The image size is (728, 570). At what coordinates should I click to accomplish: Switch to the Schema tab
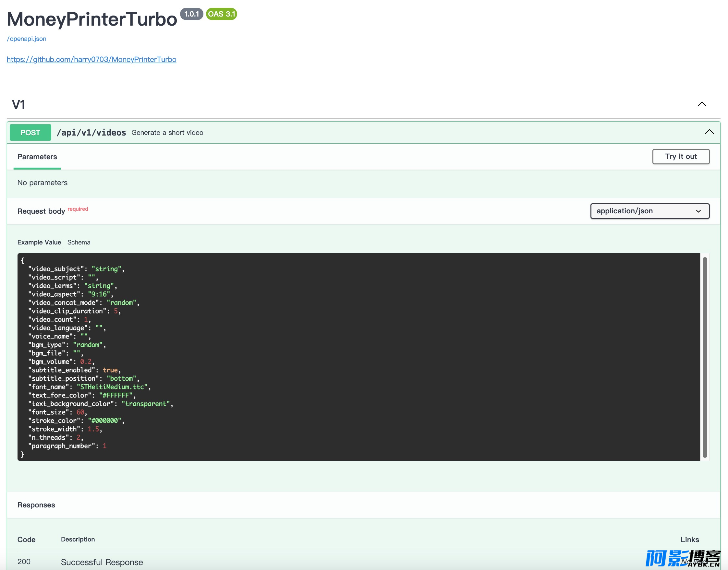pyautogui.click(x=79, y=242)
